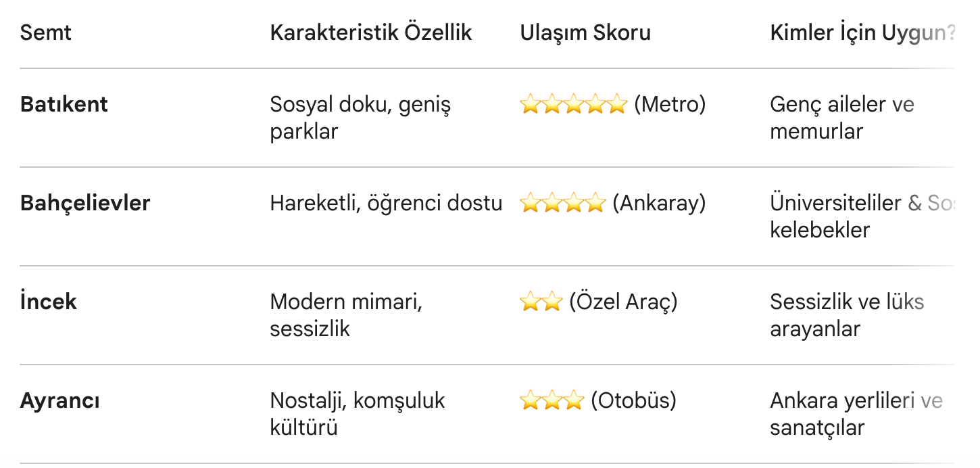This screenshot has height=468, width=980.
Task: Select the Kimler İçin Uygun? header
Action: pos(862,32)
